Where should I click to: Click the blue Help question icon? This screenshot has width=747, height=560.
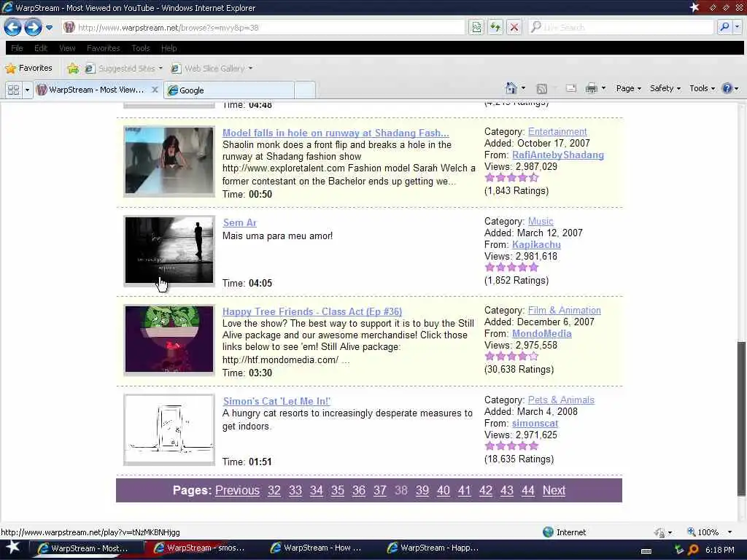(727, 88)
